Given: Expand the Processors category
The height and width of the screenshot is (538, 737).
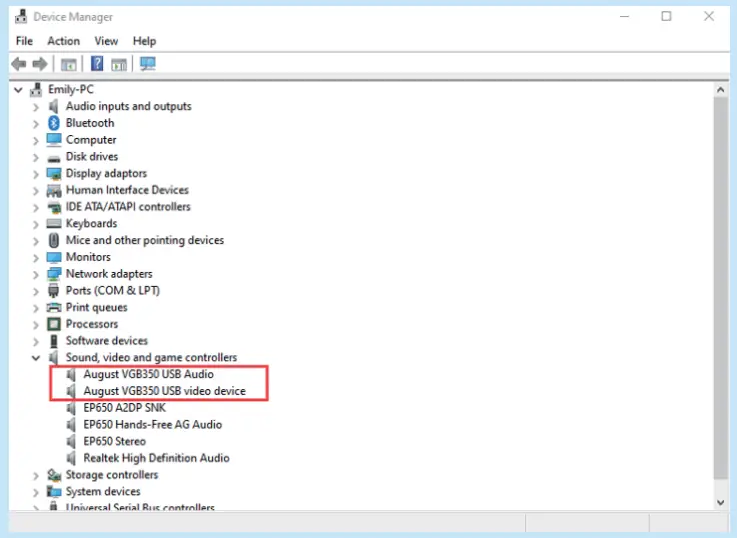Looking at the screenshot, I should pyautogui.click(x=36, y=325).
